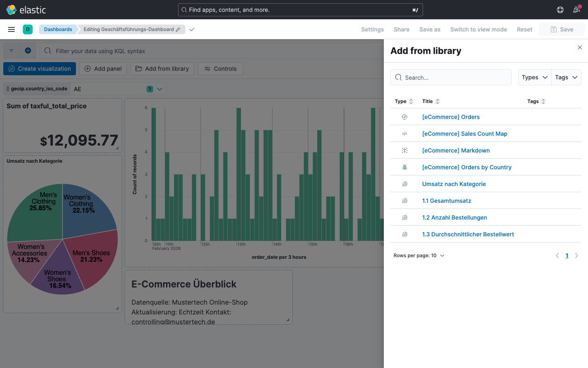Click the Lens icon beside Umsatz nach Kategorie

(404, 184)
